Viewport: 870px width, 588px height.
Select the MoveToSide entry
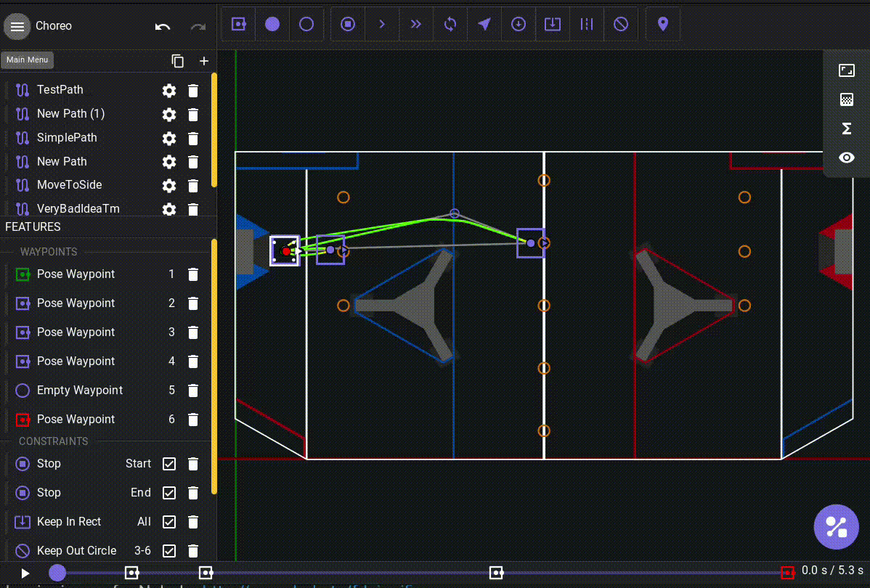tap(105, 184)
